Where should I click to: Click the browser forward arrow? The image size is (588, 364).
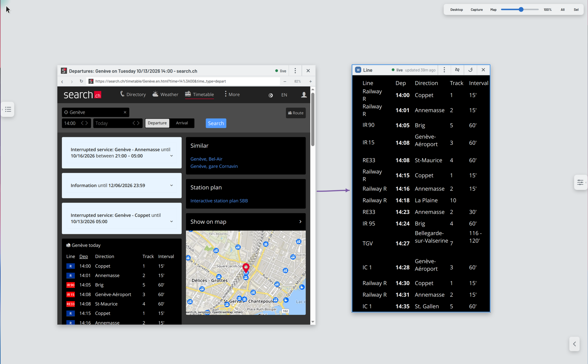72,82
